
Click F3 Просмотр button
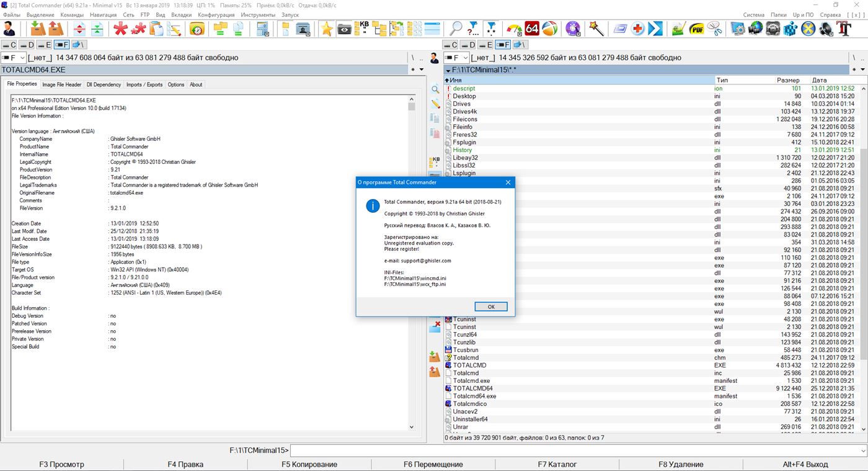[x=61, y=464]
